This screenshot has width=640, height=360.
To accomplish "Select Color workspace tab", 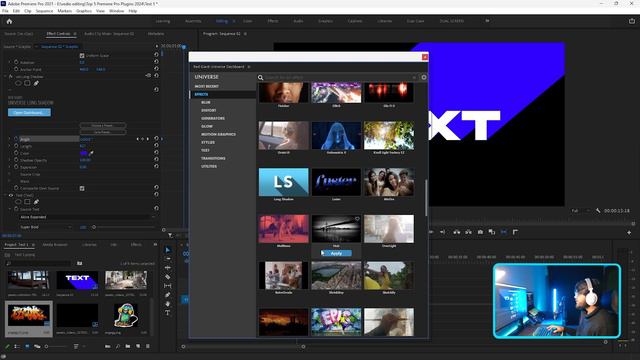I will point(248,21).
